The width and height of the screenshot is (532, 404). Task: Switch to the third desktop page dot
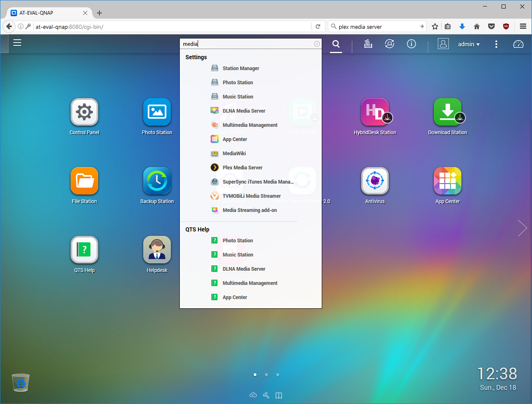click(277, 375)
